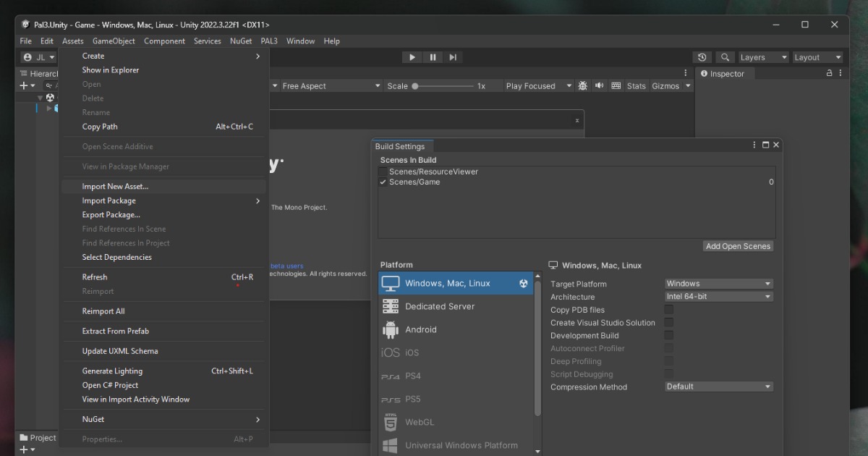The height and width of the screenshot is (456, 868).
Task: Click the mute audio icon in Game view
Action: point(600,85)
